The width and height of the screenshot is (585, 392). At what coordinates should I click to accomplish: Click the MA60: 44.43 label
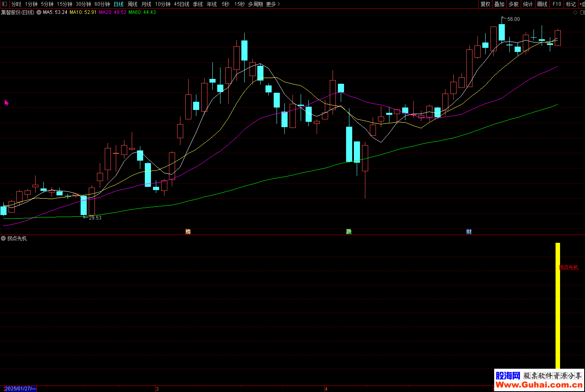pos(142,12)
